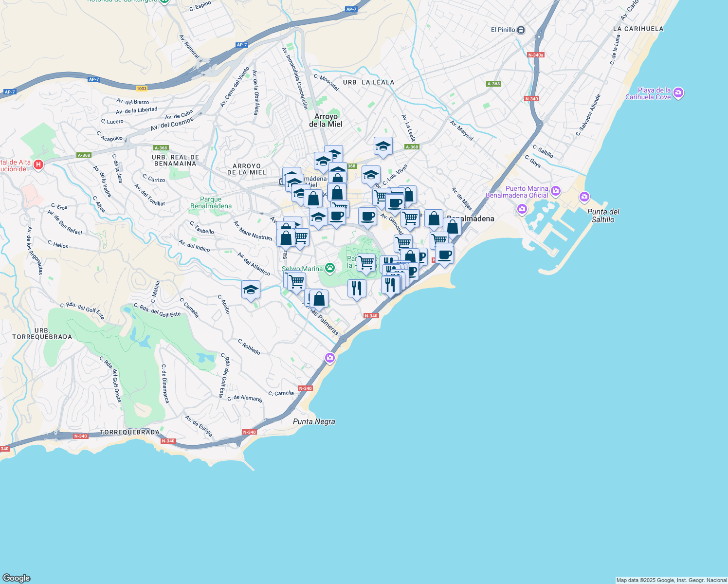Viewport: 728px width, 584px height.
Task: Click the El Pinillo train station icon
Action: 521,30
